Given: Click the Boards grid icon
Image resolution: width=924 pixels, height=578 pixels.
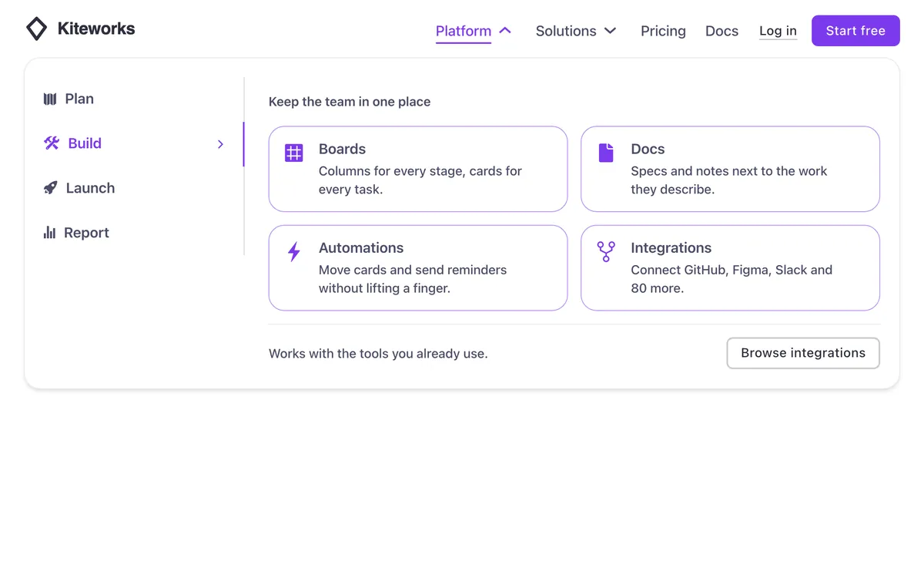Looking at the screenshot, I should 294,153.
